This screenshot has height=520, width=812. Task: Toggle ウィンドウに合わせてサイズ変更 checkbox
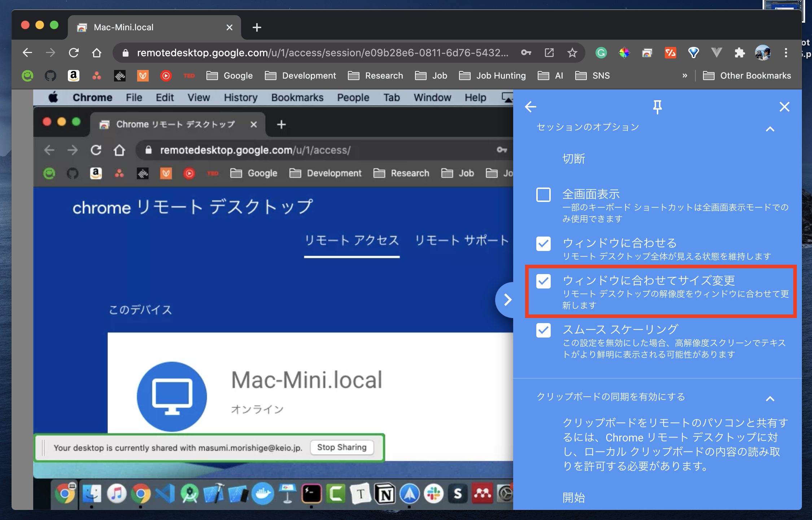(543, 281)
